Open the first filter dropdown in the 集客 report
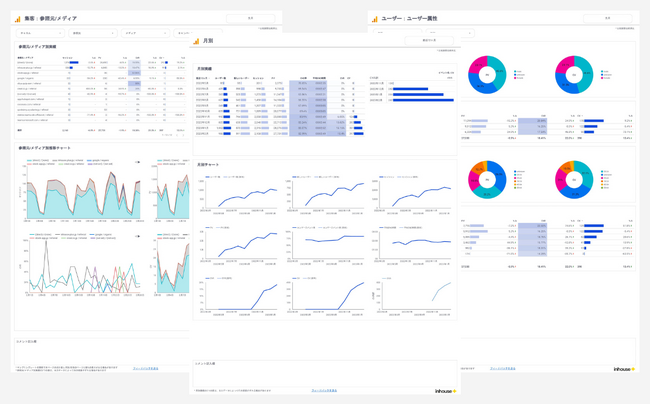This screenshot has height=405, width=650. [40, 33]
